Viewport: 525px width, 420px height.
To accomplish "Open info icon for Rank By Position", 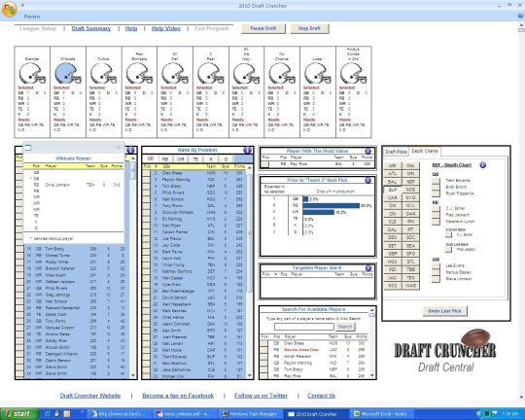I will point(247,150).
